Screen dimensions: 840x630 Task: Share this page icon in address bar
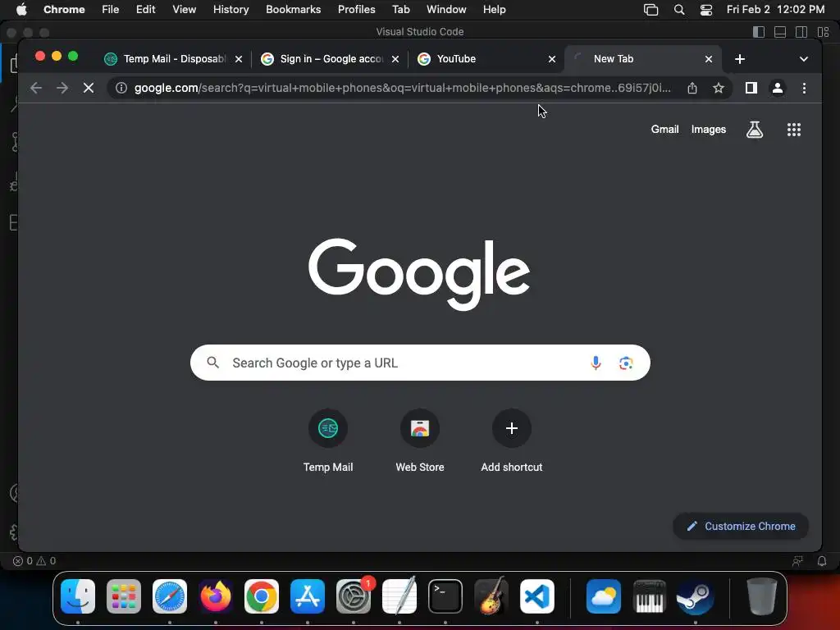(692, 88)
